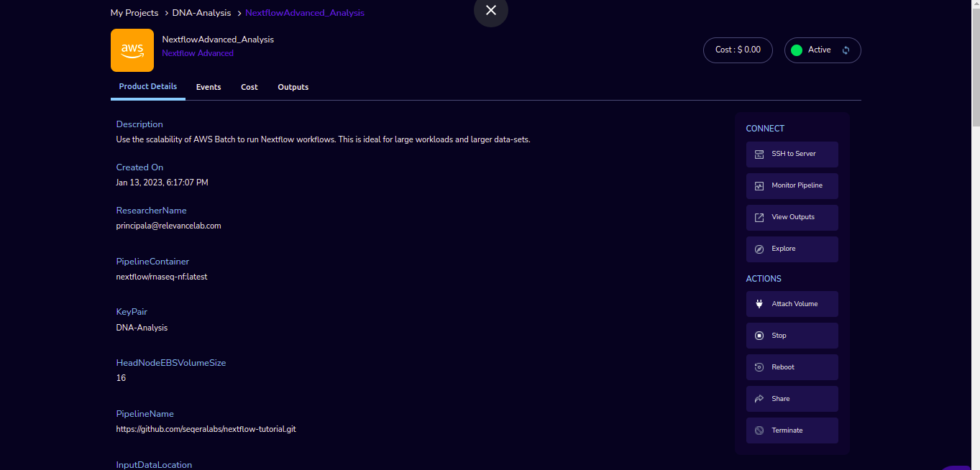Click the CONNECT section heading
This screenshot has width=980, height=470.
pos(765,129)
